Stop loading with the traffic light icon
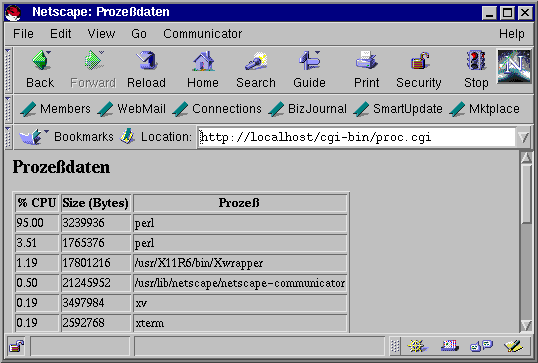 [476, 70]
